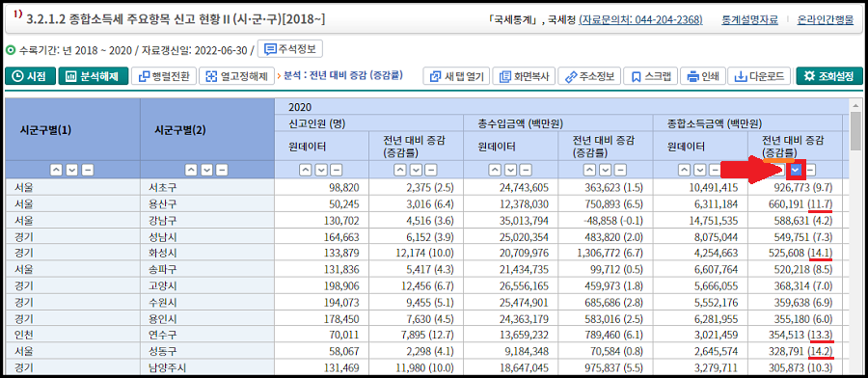Select the 성남시 cell
The width and height of the screenshot is (868, 378).
(207, 238)
